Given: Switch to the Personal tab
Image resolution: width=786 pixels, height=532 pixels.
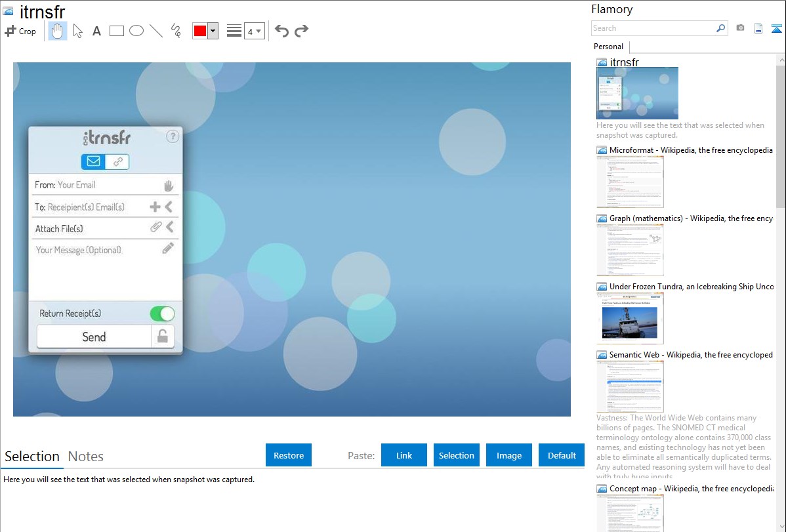Looking at the screenshot, I should point(609,47).
